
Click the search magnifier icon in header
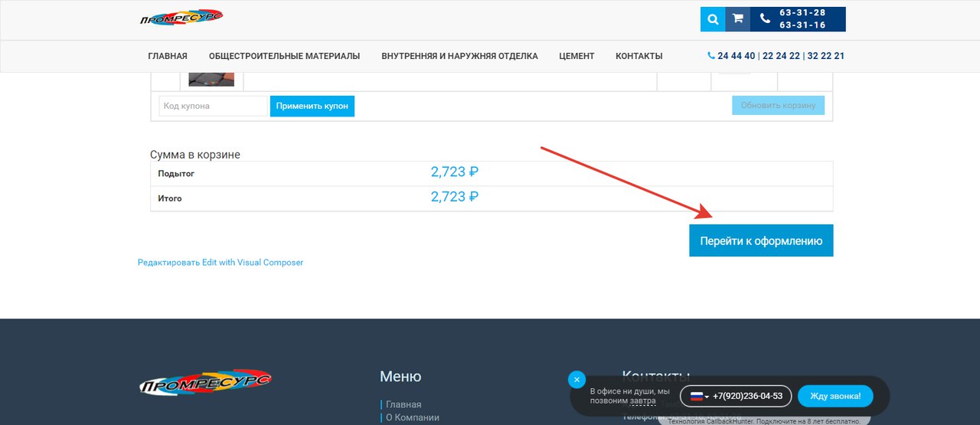(713, 19)
